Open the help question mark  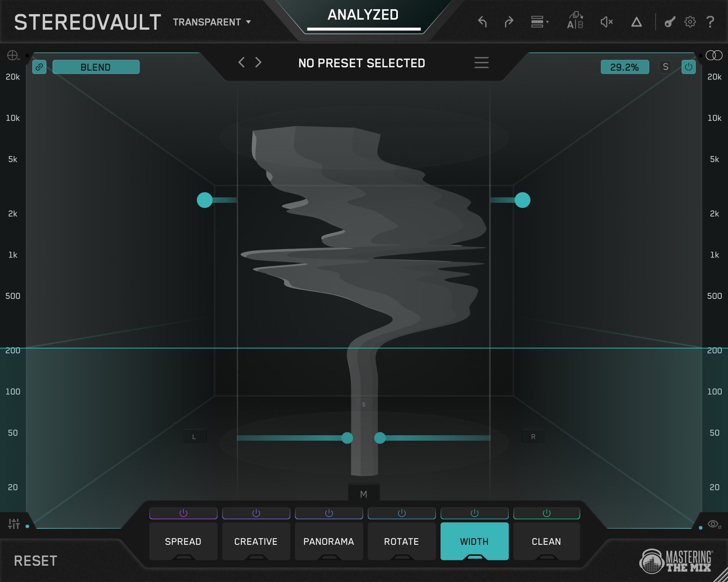710,22
